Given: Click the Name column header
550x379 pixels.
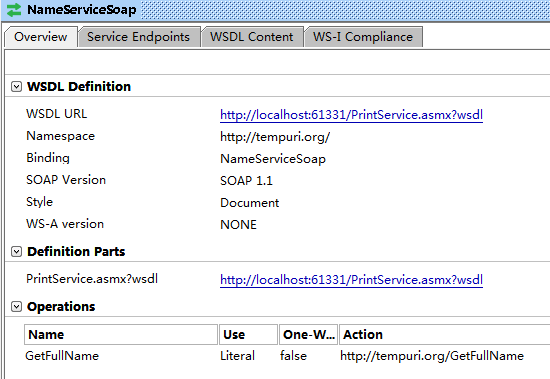Looking at the screenshot, I should [x=121, y=334].
